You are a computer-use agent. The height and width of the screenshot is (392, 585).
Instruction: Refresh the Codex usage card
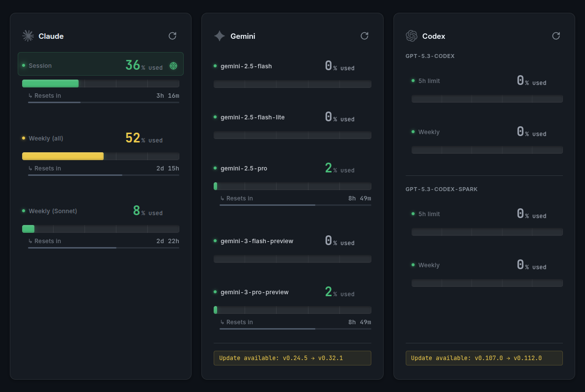(556, 36)
